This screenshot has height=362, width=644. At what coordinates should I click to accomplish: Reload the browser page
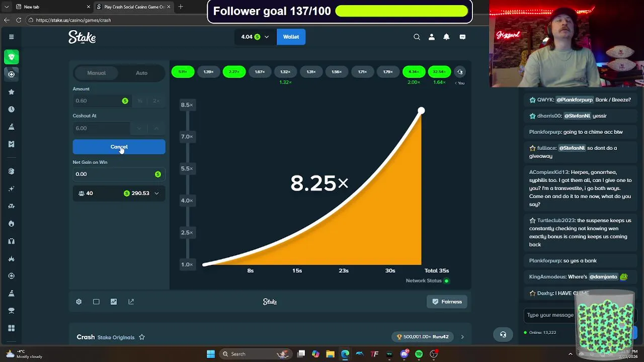[x=19, y=20]
